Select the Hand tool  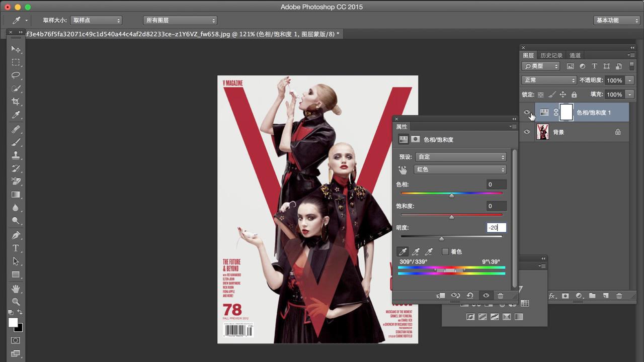pyautogui.click(x=16, y=289)
